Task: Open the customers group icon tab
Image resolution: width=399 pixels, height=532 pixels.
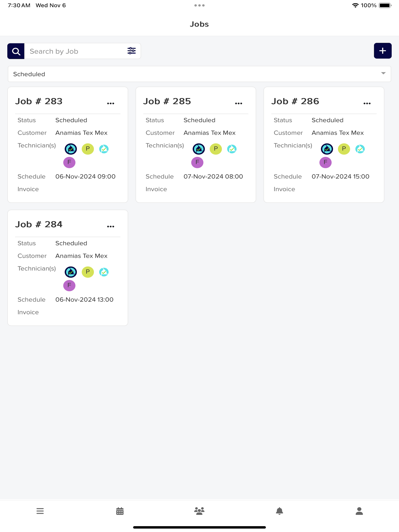Action: 199,511
